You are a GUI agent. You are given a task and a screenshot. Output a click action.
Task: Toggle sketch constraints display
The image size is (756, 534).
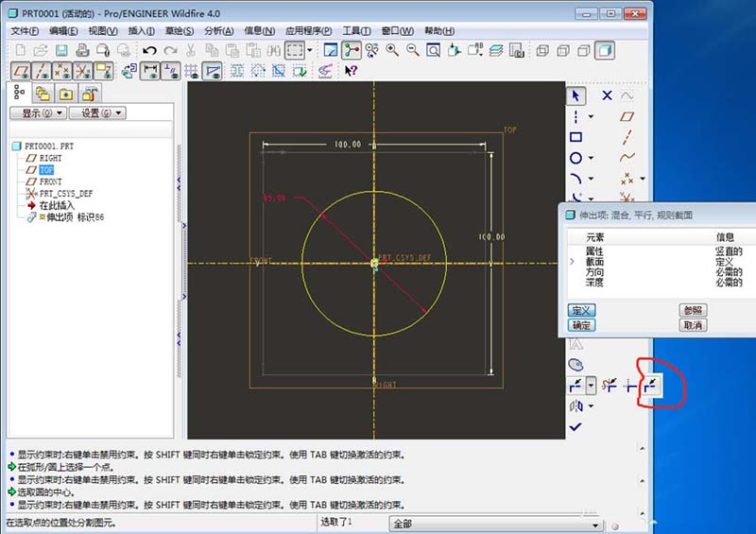point(170,71)
